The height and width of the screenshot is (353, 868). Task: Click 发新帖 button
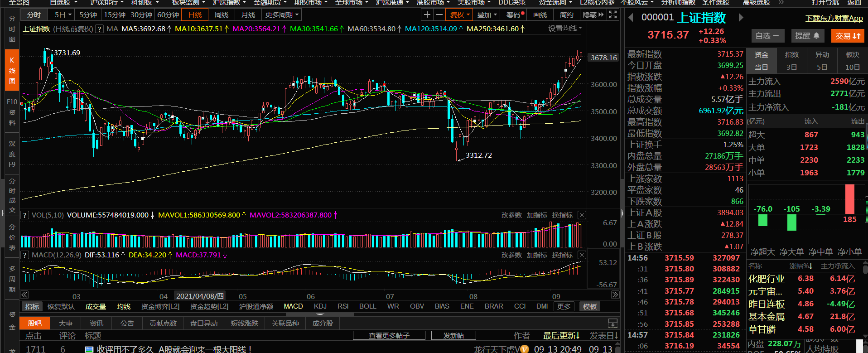(453, 336)
